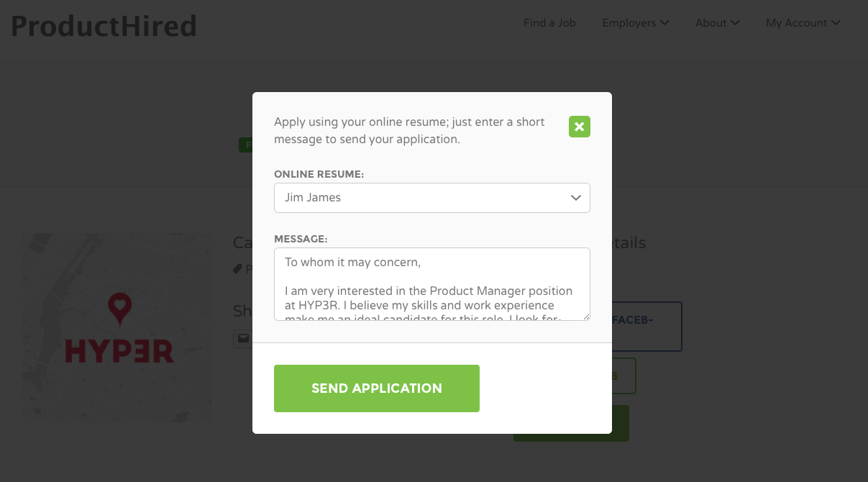Click the Message field label

pyautogui.click(x=301, y=239)
